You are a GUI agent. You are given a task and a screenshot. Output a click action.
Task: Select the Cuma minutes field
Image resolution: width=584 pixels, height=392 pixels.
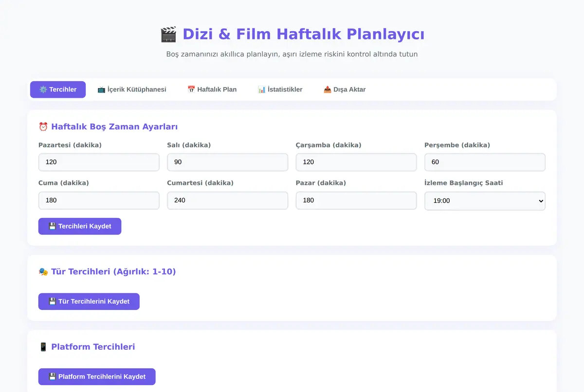[x=99, y=200]
